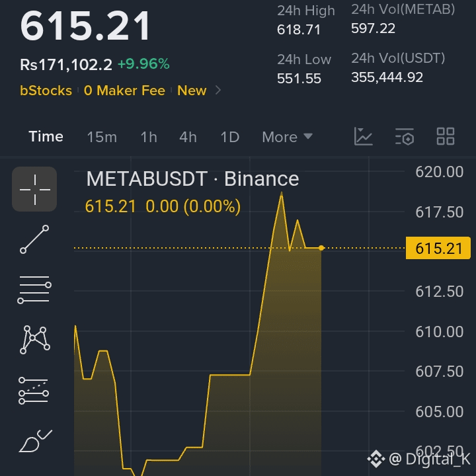Tap the New tag label
Image resolution: width=476 pixels, height=476 pixels.
192,91
